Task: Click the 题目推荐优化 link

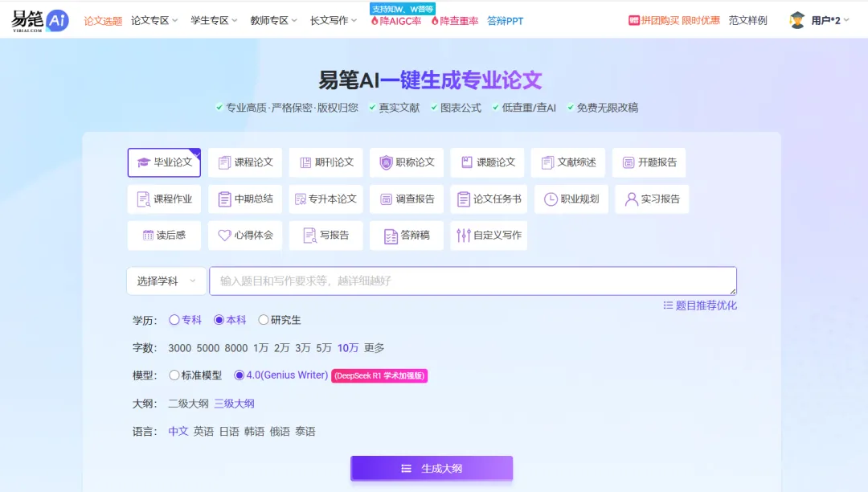Action: pos(700,305)
